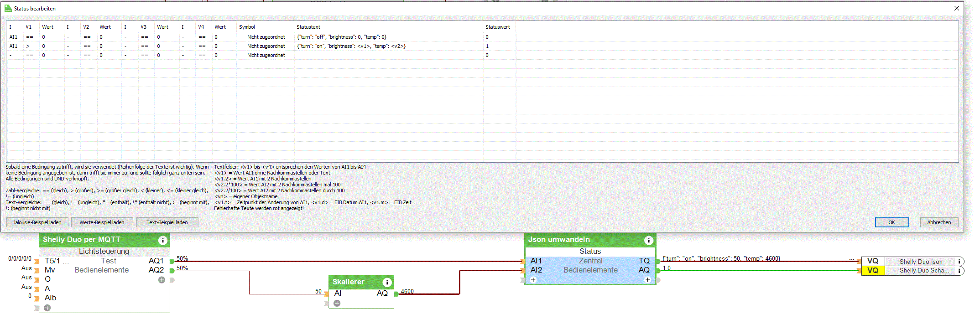Select statustext cell with "turn": "on"
Screen dimensions: 980x319
point(388,46)
